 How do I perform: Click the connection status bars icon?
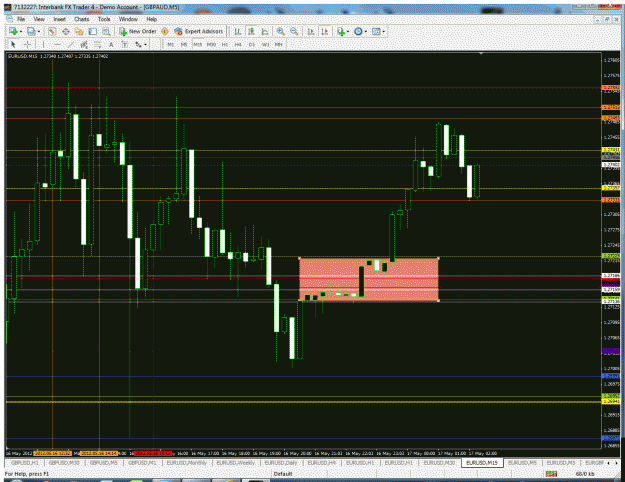click(551, 474)
